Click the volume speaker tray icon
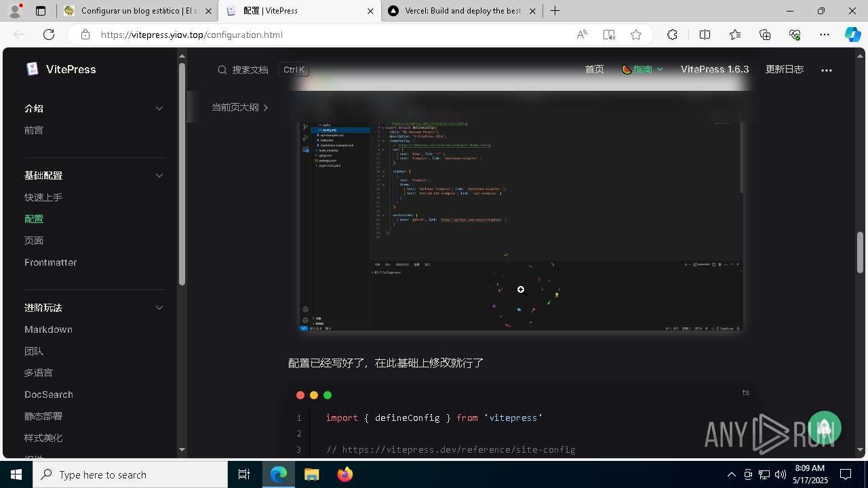 [780, 474]
